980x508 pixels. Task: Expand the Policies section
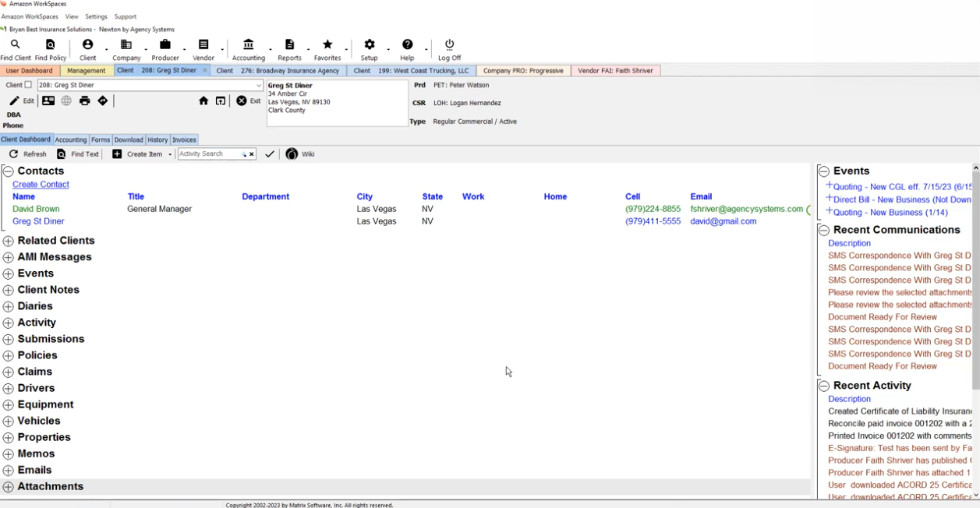click(9, 355)
